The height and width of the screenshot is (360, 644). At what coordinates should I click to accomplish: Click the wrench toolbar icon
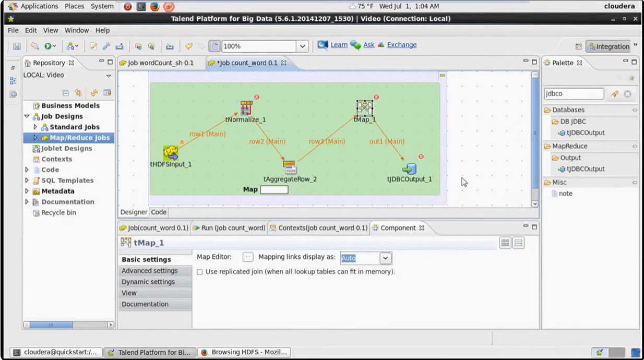106,46
